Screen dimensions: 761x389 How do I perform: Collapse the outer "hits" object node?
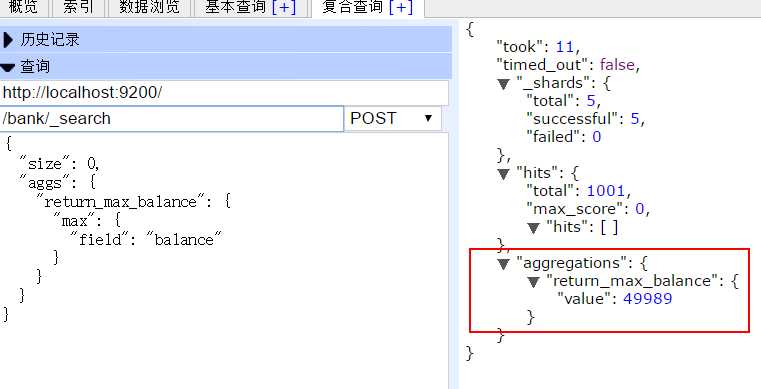(x=504, y=174)
